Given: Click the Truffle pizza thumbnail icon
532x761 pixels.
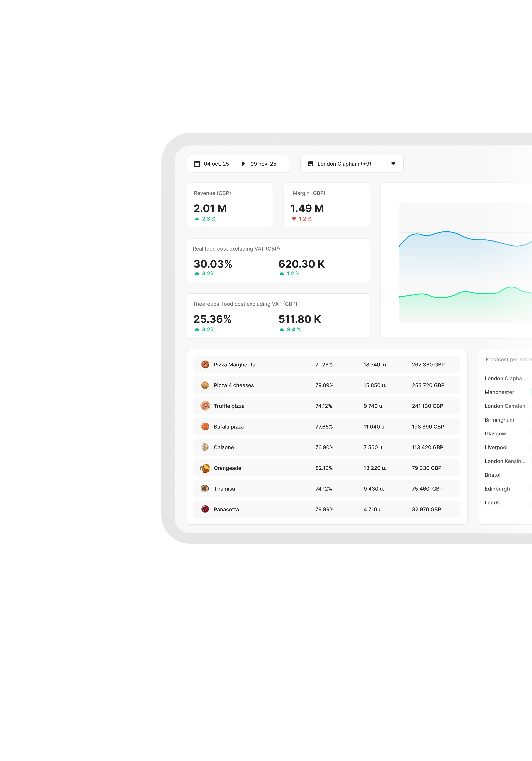Looking at the screenshot, I should pyautogui.click(x=205, y=406).
